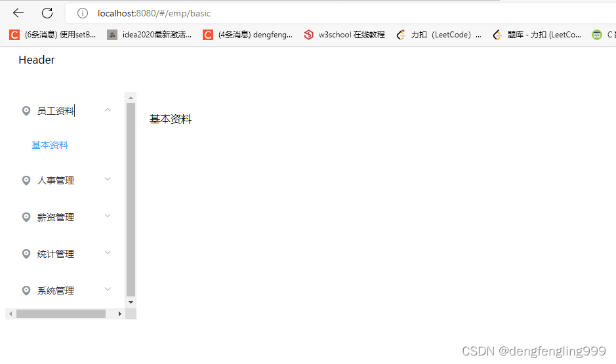Open the 系统管理 menu title
The width and height of the screenshot is (616, 364).
[x=56, y=291]
